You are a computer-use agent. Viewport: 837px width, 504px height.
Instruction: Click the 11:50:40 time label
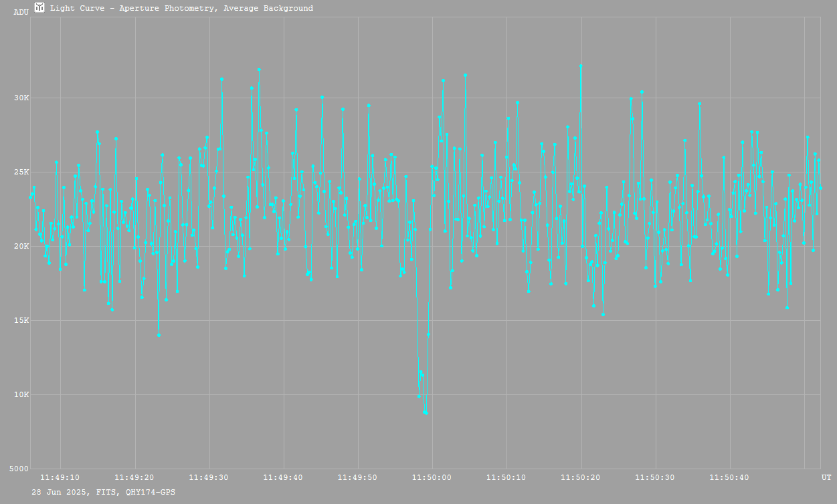729,477
